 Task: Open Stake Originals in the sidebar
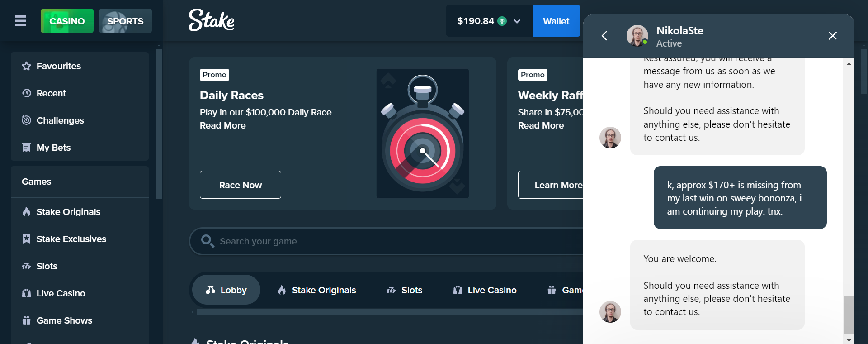pos(80,212)
